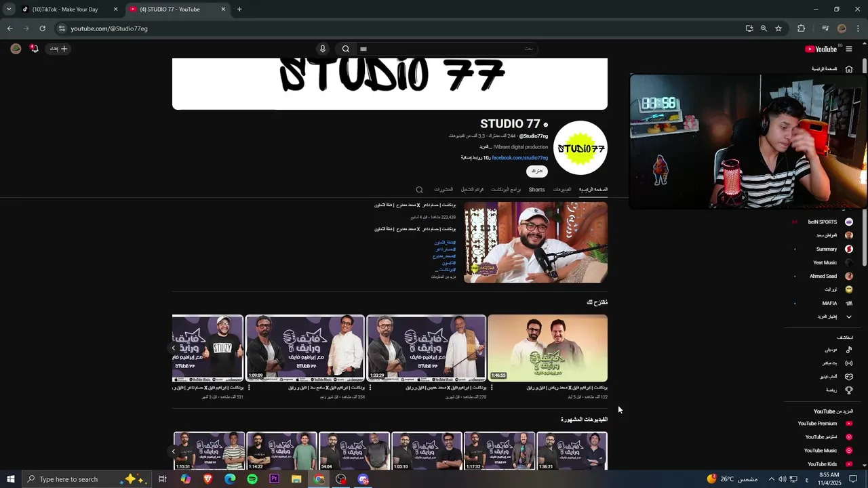The width and height of the screenshot is (868, 488).
Task: Switch to the Videos tab
Action: point(562,190)
